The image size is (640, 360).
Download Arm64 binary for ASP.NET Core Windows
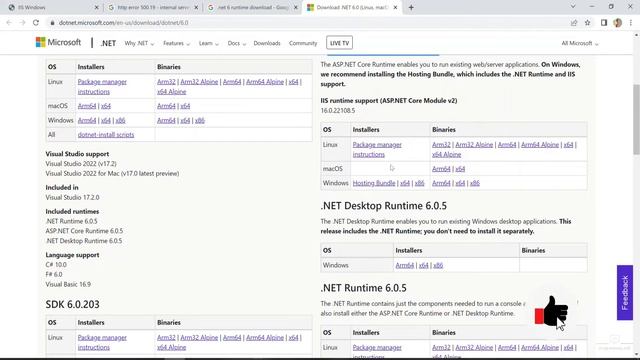(441, 183)
